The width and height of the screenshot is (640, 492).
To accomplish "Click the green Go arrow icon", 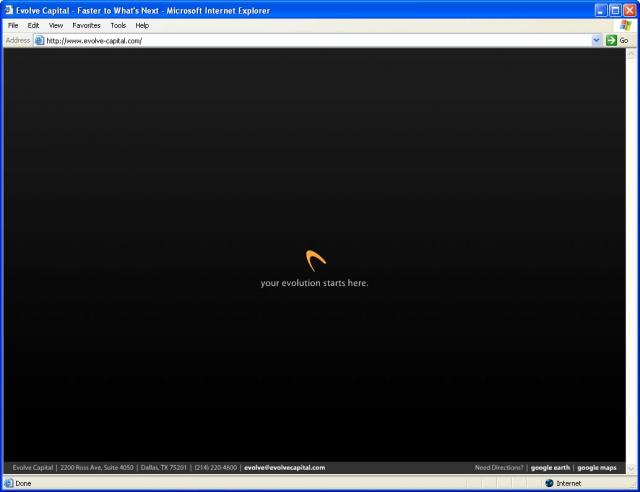I will click(611, 41).
